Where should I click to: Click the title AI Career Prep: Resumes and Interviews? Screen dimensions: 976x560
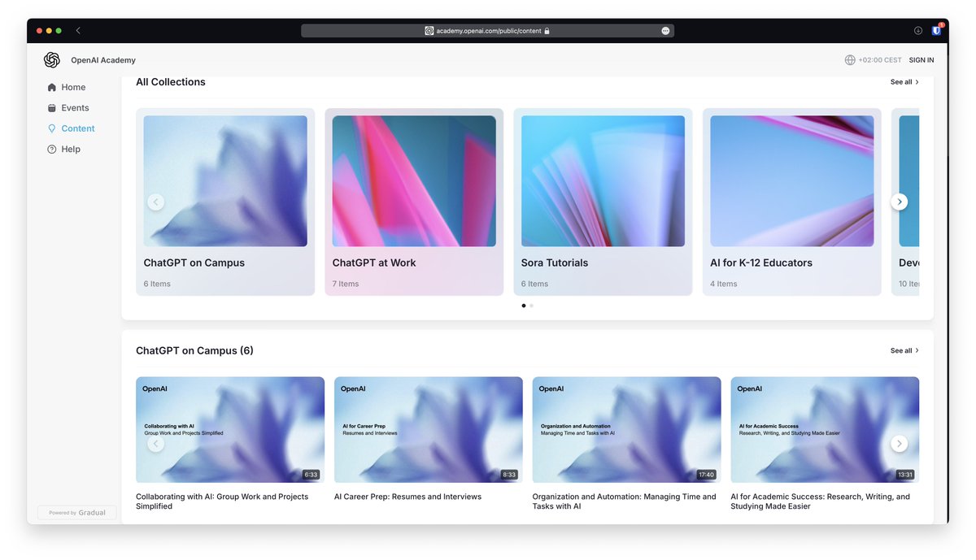coord(407,497)
